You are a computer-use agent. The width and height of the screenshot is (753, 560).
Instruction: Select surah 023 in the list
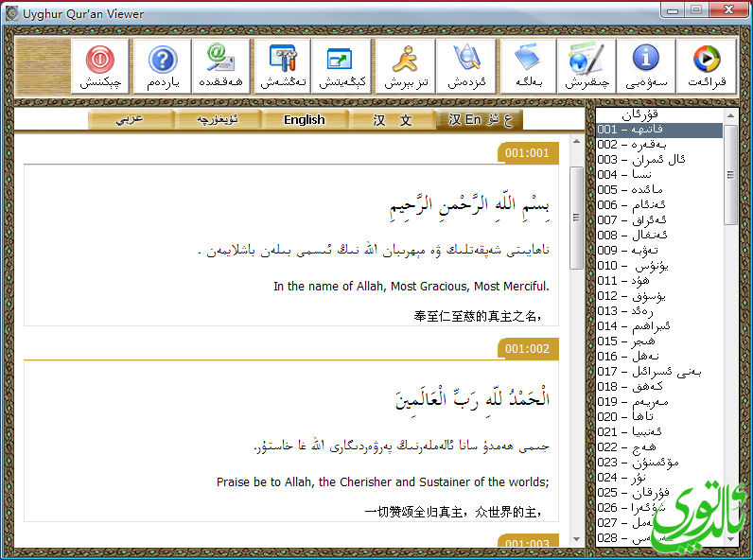(659, 463)
